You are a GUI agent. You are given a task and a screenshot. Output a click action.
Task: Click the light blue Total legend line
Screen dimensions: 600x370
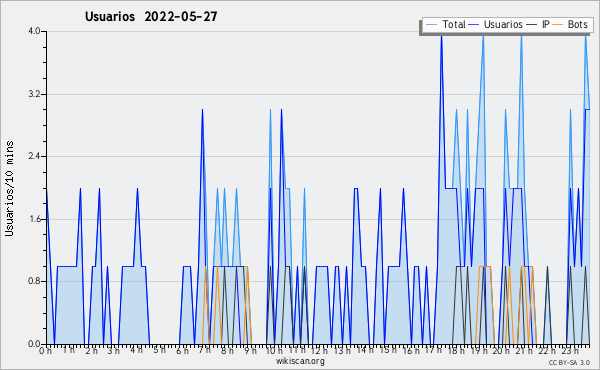(x=431, y=25)
